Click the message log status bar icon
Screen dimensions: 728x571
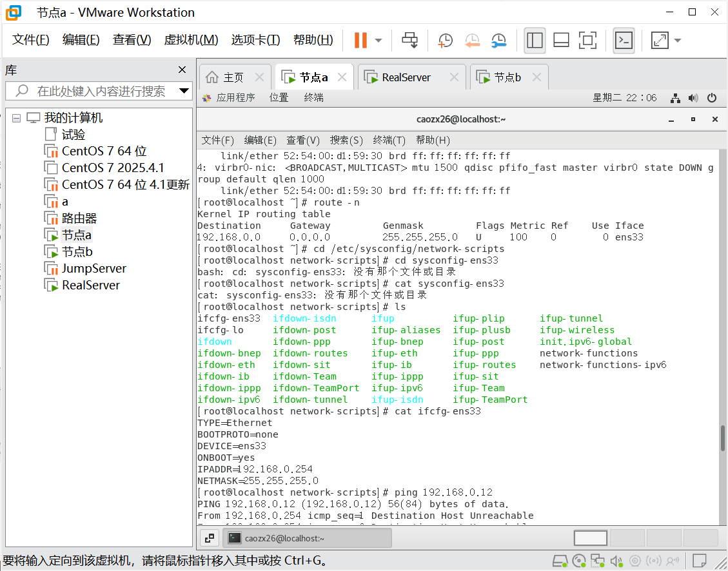point(699,561)
